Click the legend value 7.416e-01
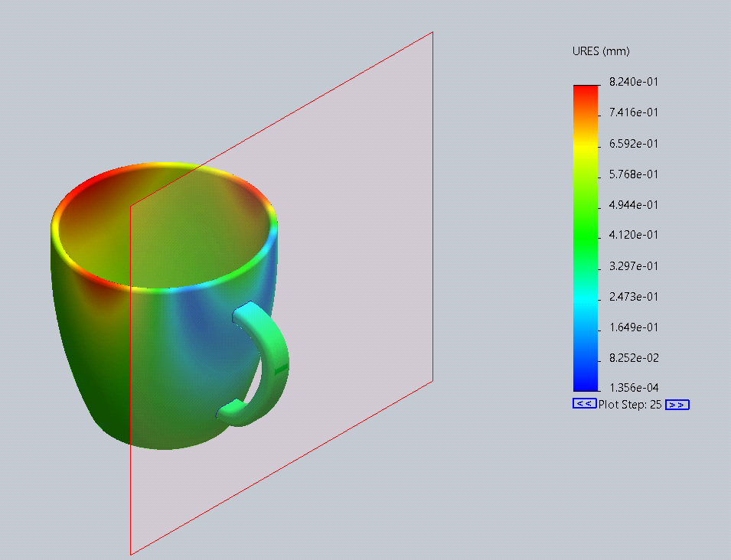Viewport: 731px width, 560px height. [x=634, y=112]
